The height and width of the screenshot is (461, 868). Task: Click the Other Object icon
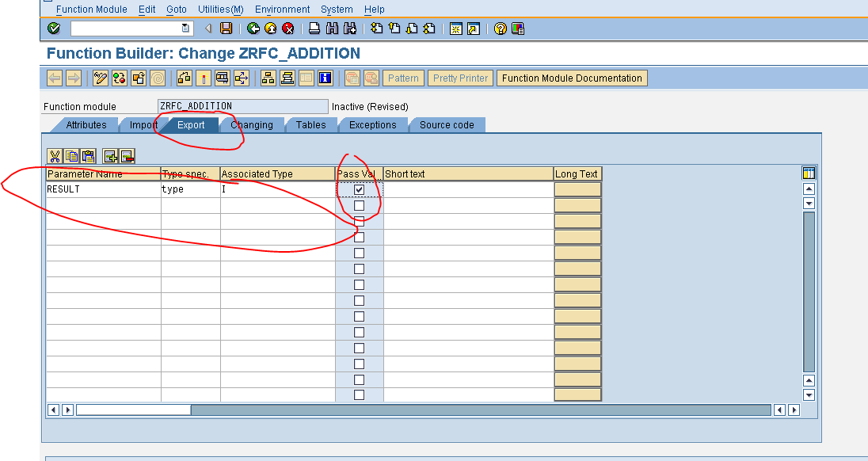pos(139,78)
